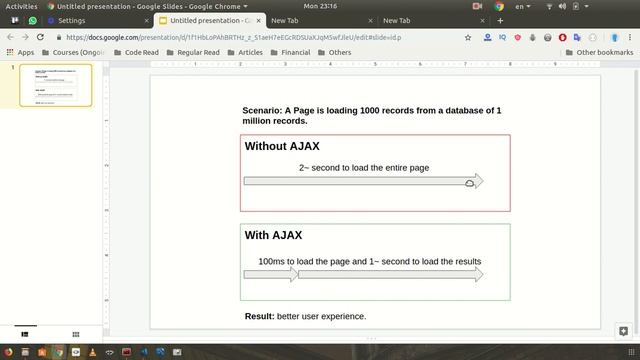This screenshot has height=360, width=640.
Task: Select the short first arrow under With AJAX
Action: click(271, 274)
